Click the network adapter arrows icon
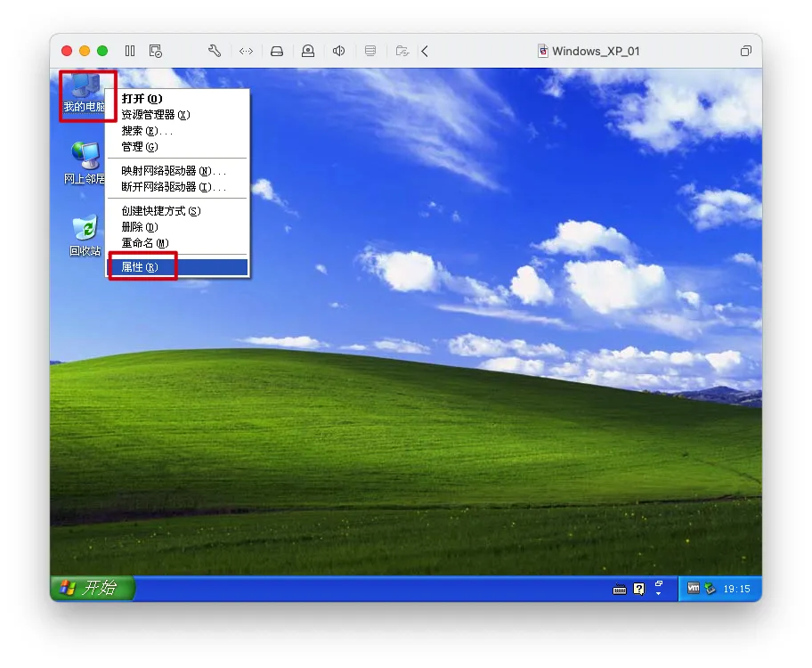This screenshot has width=812, height=668. tap(246, 51)
